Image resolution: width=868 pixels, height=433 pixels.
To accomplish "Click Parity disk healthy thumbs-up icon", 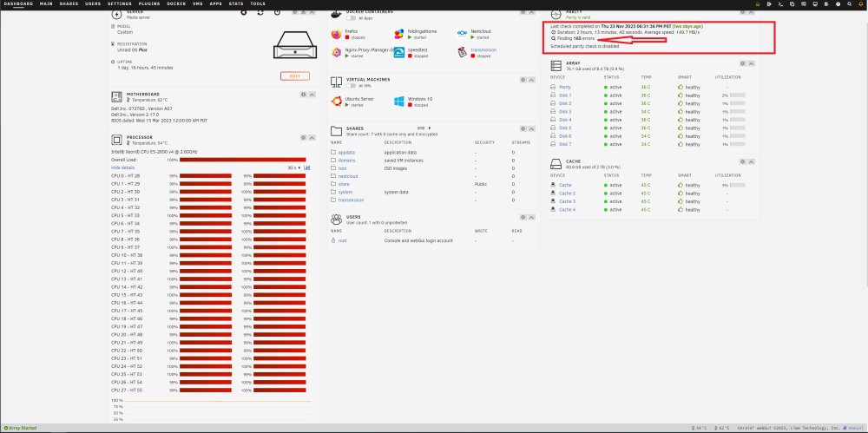I will [x=681, y=87].
